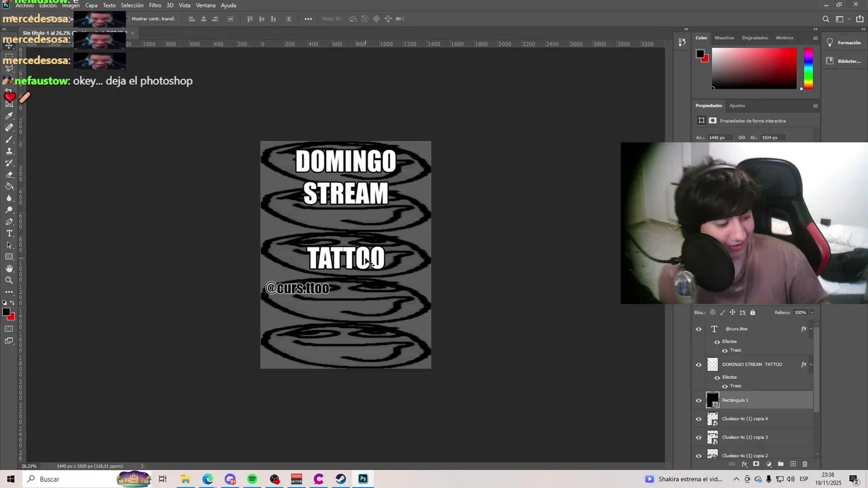
Task: Select the Zoom tool
Action: click(x=9, y=280)
